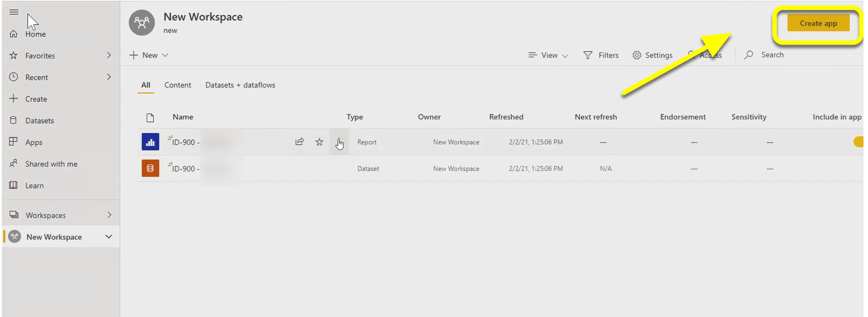Click the Endorsement column header
This screenshot has width=868, height=317.
pyautogui.click(x=683, y=117)
